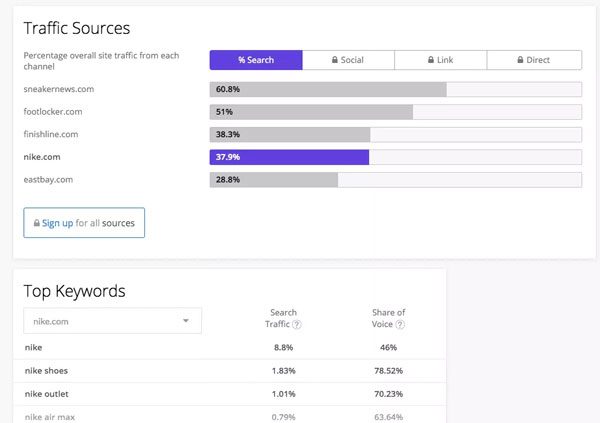Click the finishline.com label
600x423 pixels.
click(51, 134)
